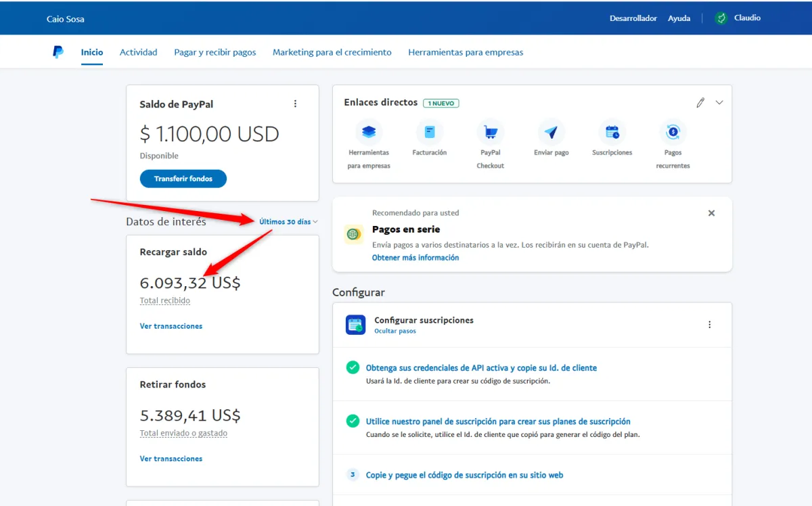Screen dimensions: 812x506
Task: Open the Suscripciones calendar icon
Action: point(612,132)
